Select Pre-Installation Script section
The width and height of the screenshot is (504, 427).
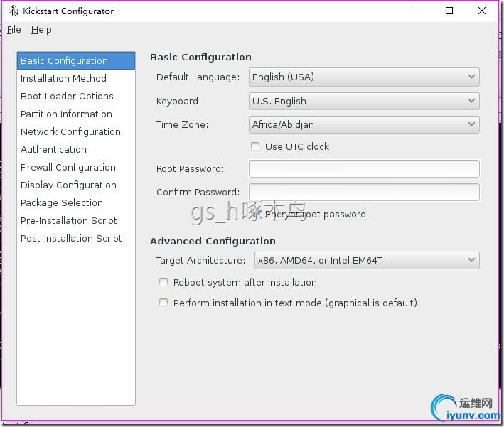76,220
